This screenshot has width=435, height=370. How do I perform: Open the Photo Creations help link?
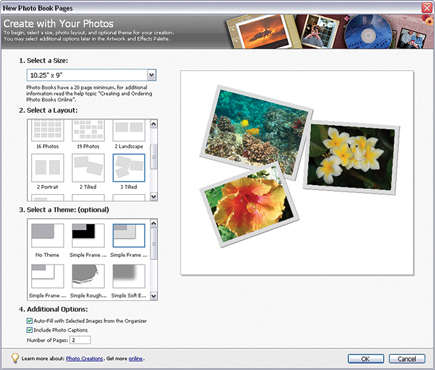coord(84,359)
